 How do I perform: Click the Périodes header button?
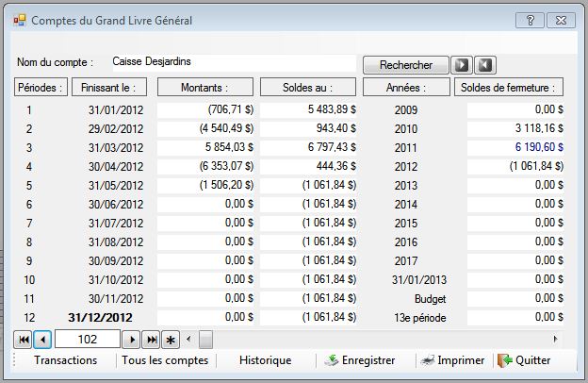click(x=41, y=87)
